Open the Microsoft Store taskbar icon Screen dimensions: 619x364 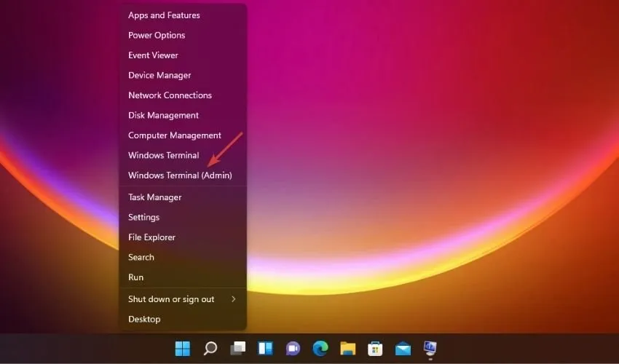click(x=375, y=349)
